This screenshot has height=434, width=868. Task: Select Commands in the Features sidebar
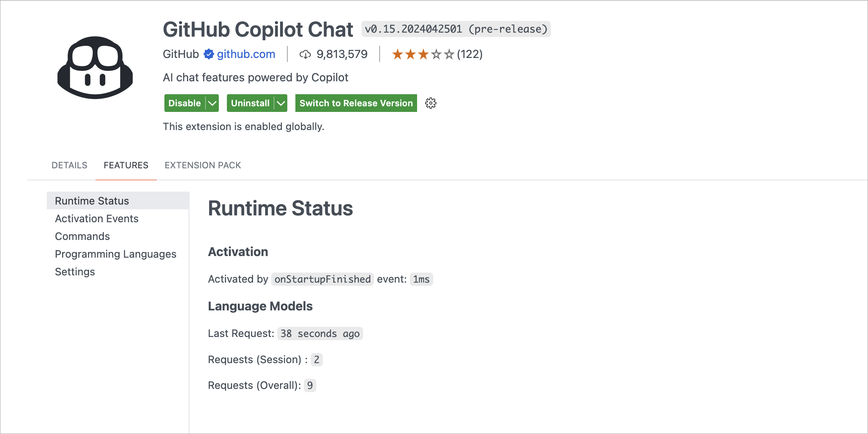coord(82,236)
